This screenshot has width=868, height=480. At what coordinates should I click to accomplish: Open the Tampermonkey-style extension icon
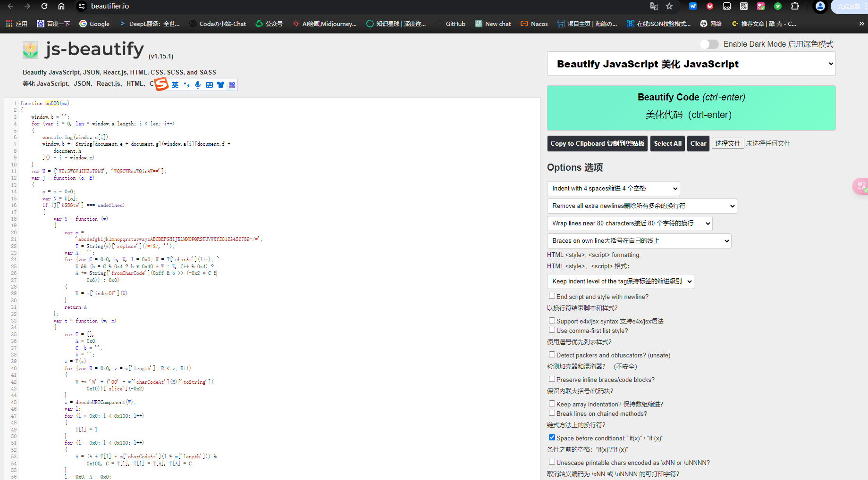pos(727,6)
